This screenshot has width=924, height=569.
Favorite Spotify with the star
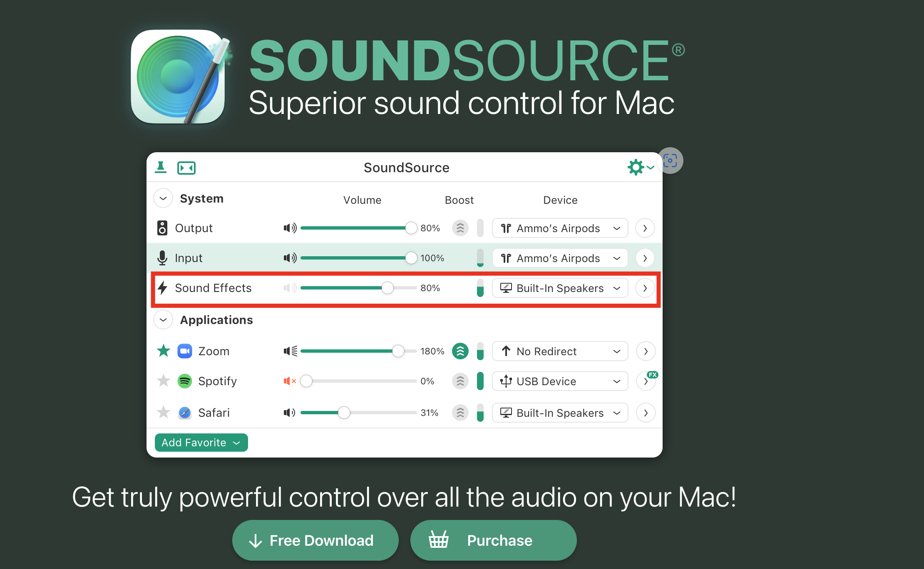164,381
